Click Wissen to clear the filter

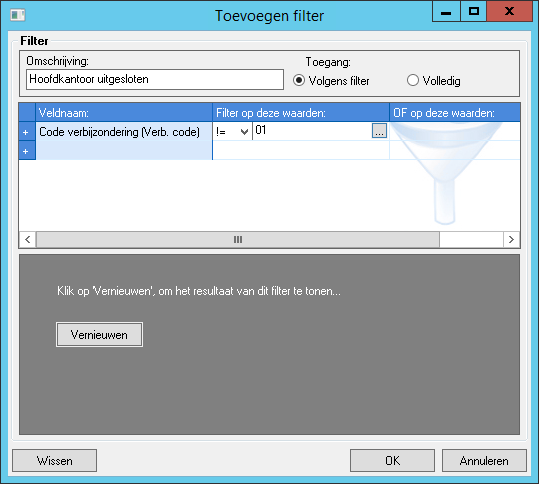(x=54, y=460)
